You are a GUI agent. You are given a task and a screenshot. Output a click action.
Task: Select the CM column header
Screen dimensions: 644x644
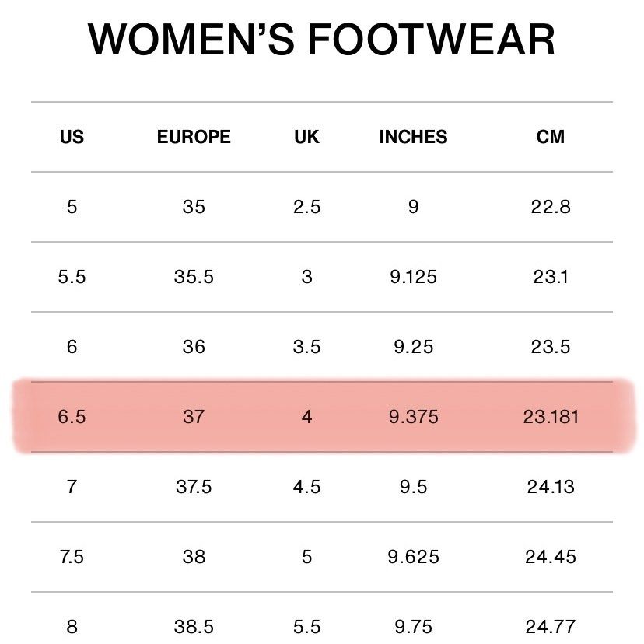point(551,137)
